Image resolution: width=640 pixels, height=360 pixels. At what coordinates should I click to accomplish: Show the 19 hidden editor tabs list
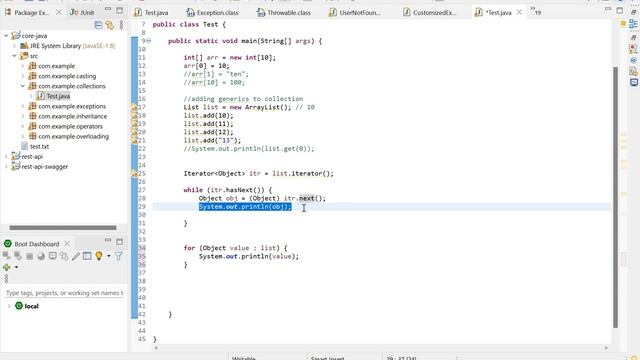(x=536, y=11)
